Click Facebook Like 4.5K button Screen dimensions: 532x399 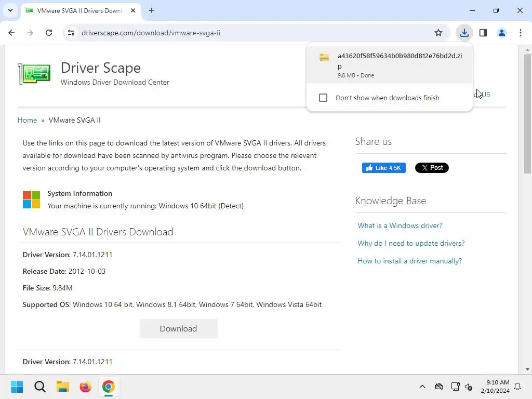pyautogui.click(x=384, y=168)
